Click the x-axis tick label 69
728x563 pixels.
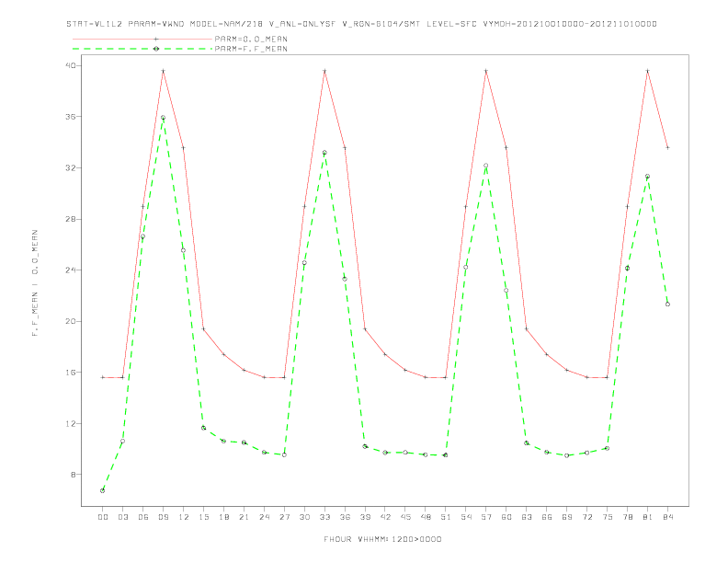[x=567, y=517]
